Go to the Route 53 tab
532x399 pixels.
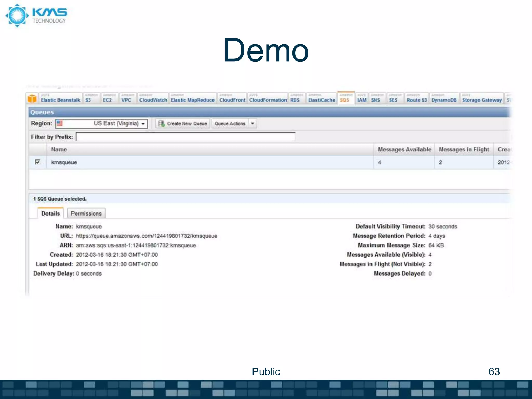pyautogui.click(x=417, y=99)
